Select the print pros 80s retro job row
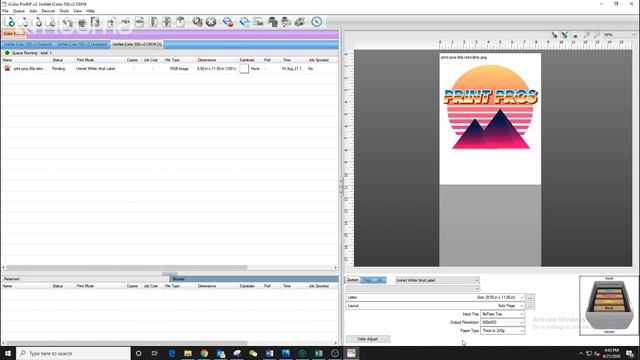This screenshot has height=360, width=640. [x=169, y=69]
